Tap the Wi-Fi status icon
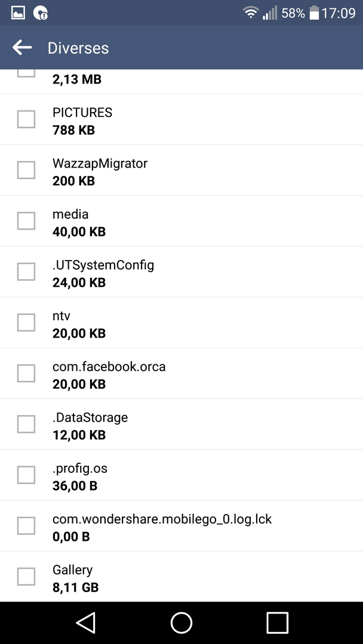 (x=250, y=13)
